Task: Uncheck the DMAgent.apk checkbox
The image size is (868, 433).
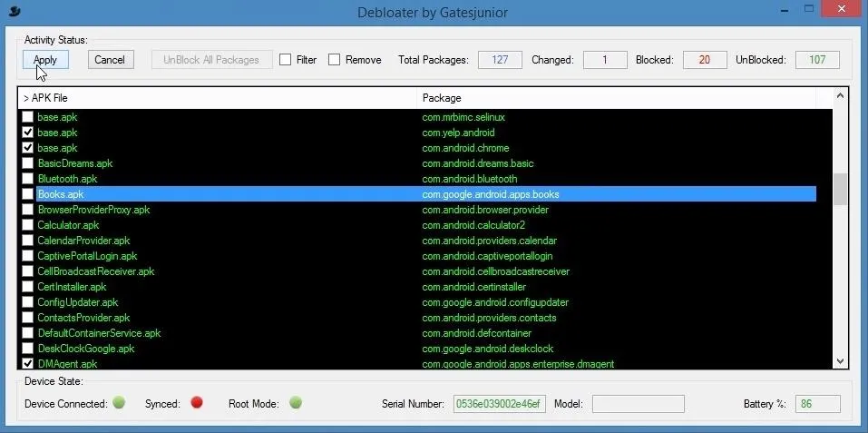Action: 27,364
